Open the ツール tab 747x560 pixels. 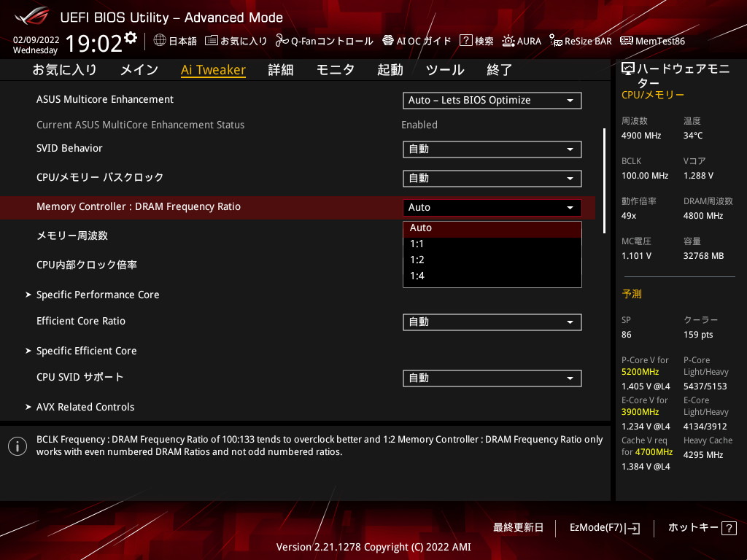coord(445,70)
